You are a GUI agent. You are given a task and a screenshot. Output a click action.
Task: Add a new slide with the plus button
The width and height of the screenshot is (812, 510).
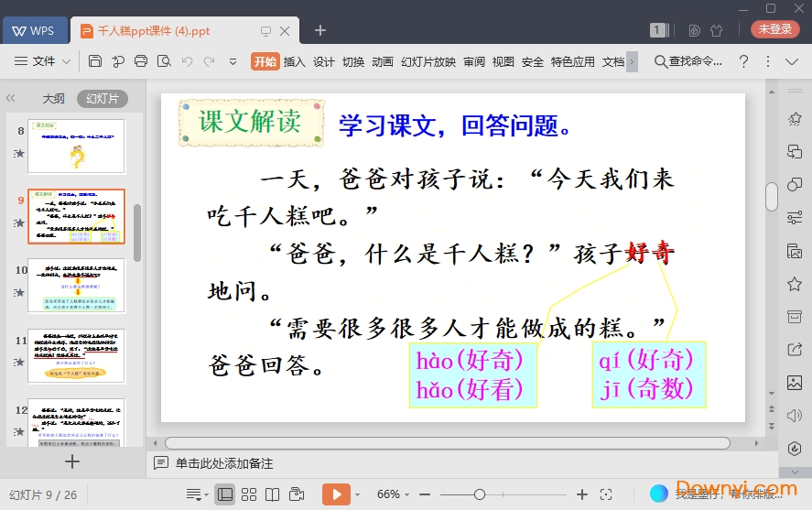[72, 462]
